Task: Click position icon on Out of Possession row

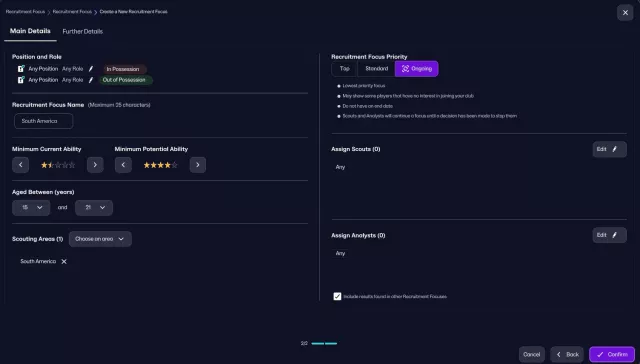Action: coord(21,80)
